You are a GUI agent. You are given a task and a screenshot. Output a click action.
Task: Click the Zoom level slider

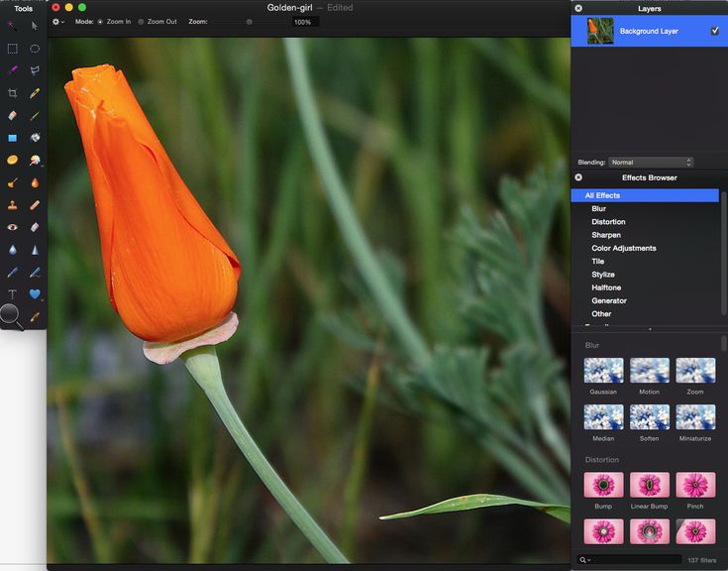[249, 21]
